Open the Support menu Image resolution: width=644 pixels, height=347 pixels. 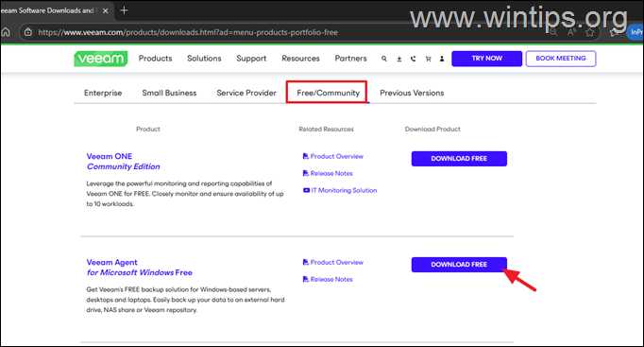tap(251, 59)
